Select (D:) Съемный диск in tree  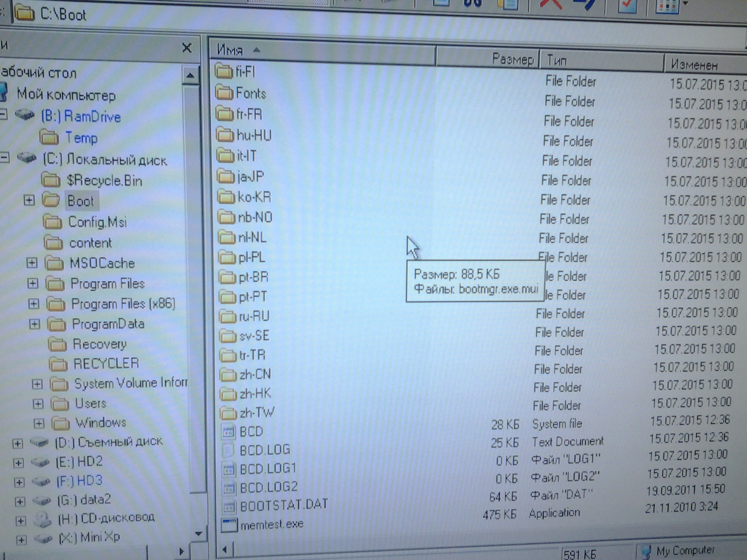click(x=109, y=442)
